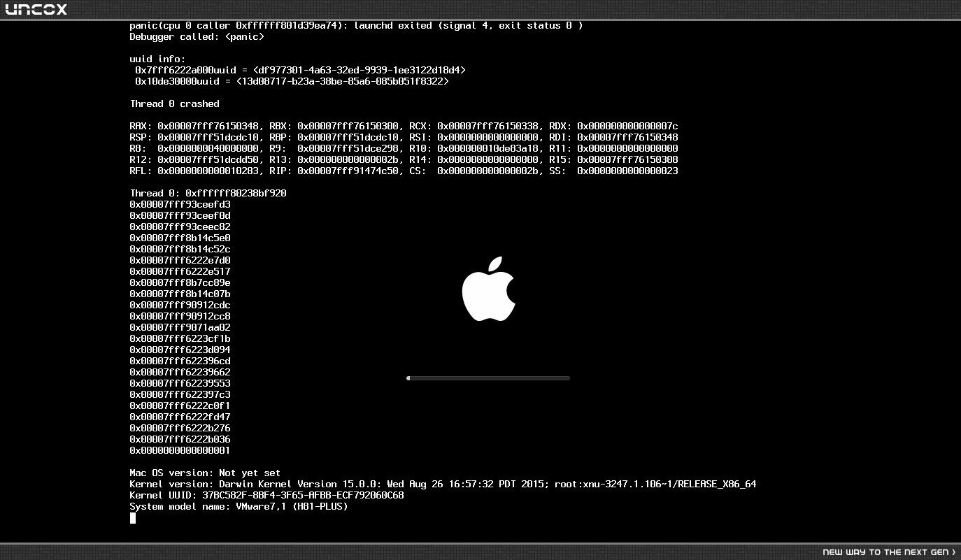
Task: Click stack address 0x00007fff90912cc8
Action: click(180, 317)
